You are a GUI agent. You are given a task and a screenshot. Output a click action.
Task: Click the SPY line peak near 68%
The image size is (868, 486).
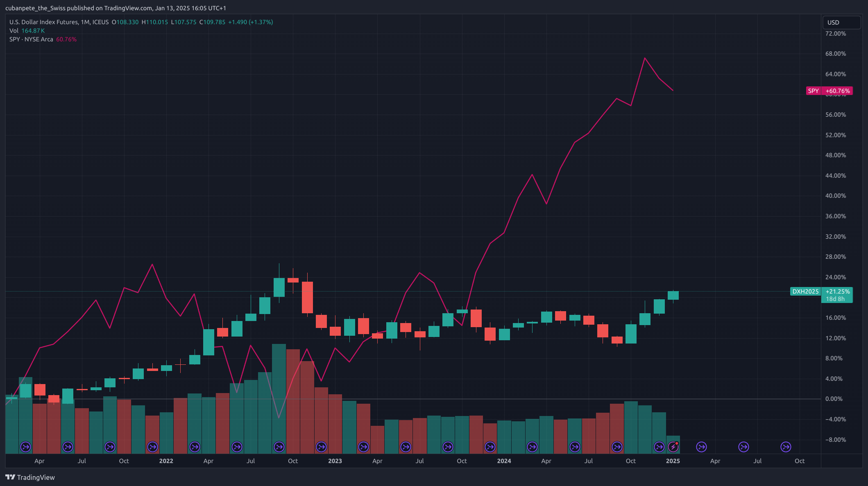[645, 58]
